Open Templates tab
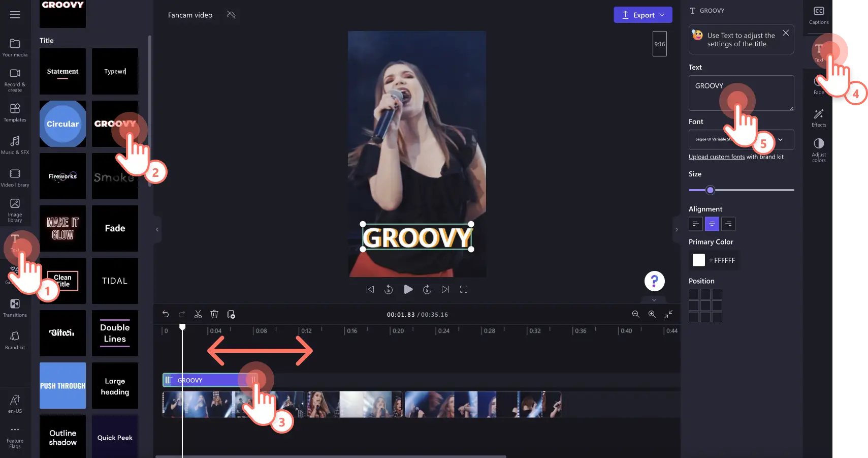Screen dimensions: 868x458 [15, 113]
